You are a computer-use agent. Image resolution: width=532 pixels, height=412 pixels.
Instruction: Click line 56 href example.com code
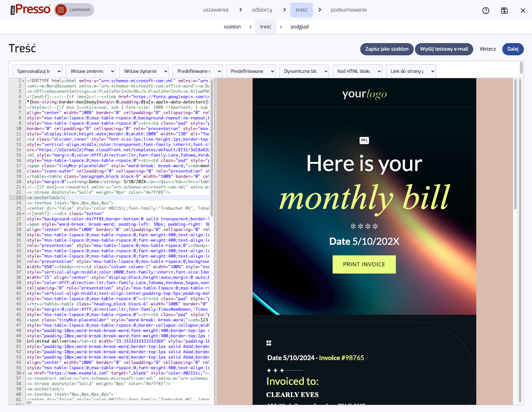(118, 373)
